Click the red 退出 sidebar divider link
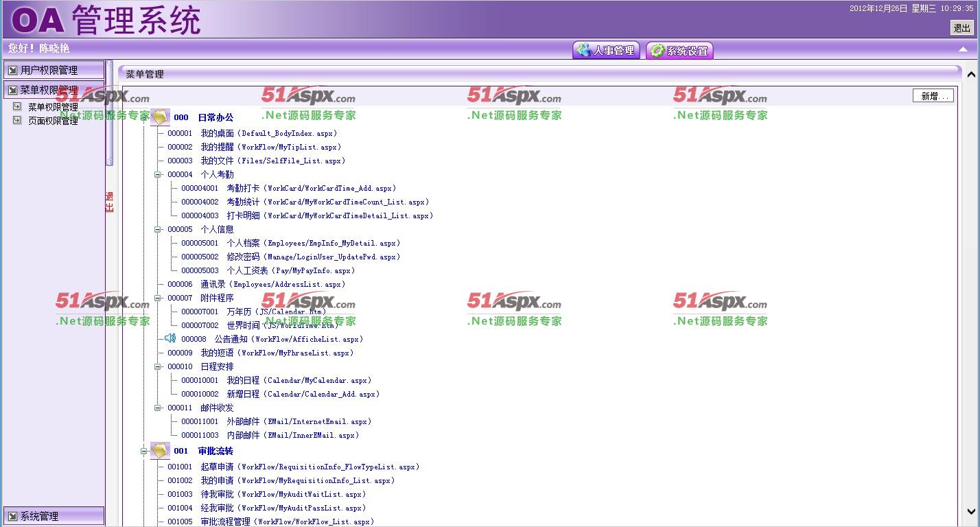 [x=109, y=202]
